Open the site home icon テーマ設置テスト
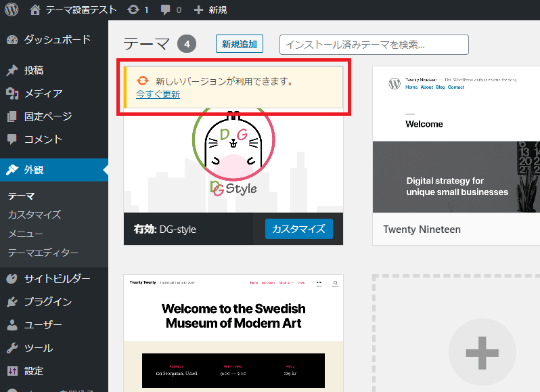The width and height of the screenshot is (540, 392). 36,10
